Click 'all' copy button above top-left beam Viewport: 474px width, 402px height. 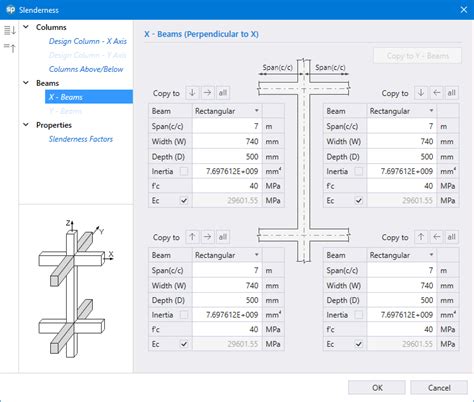pyautogui.click(x=223, y=93)
